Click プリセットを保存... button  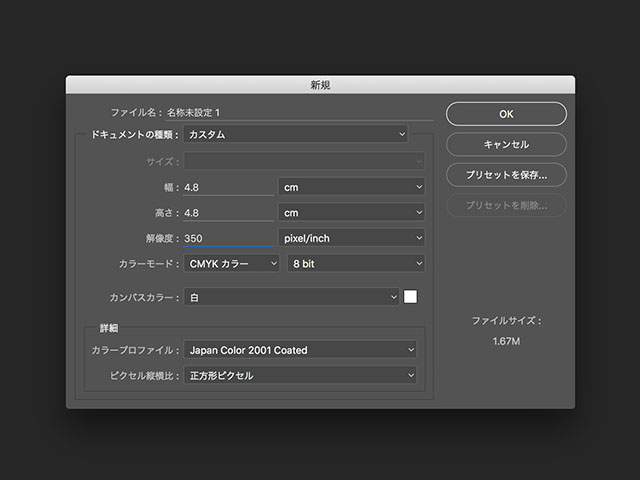pos(506,175)
